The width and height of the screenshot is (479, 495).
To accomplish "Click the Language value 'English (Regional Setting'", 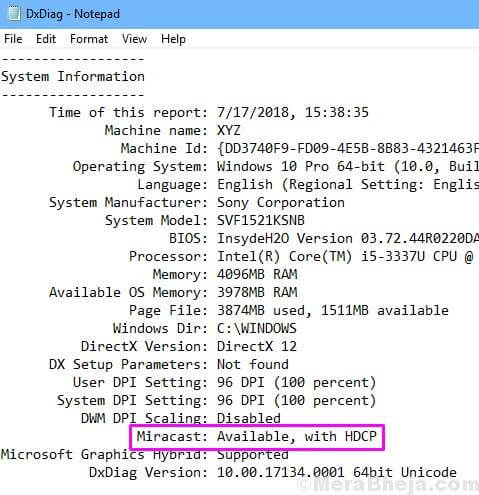I will click(321, 184).
